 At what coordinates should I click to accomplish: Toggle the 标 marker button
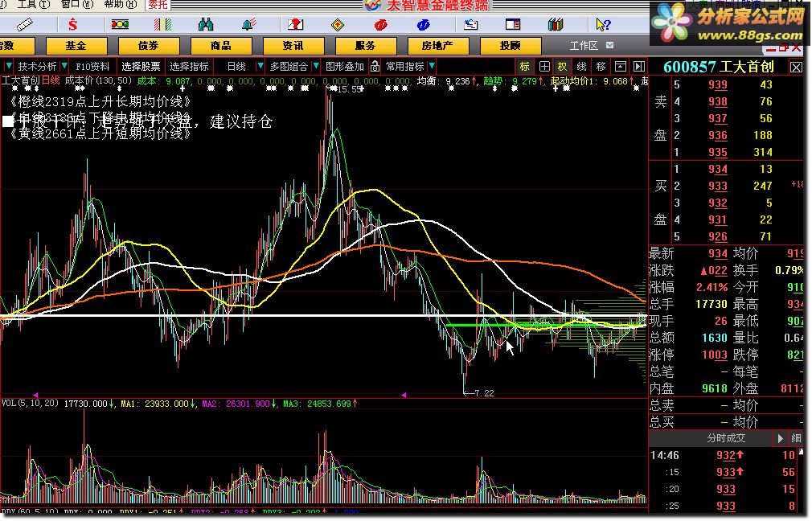[525, 66]
